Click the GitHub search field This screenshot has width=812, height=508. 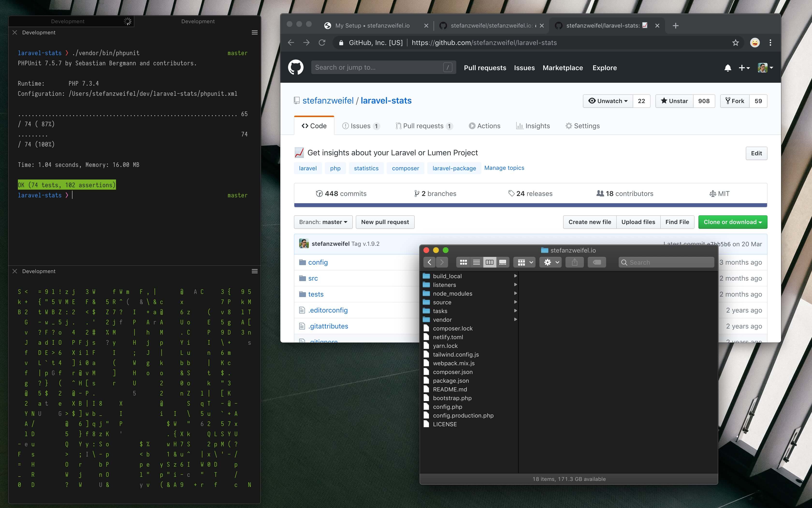coord(384,67)
